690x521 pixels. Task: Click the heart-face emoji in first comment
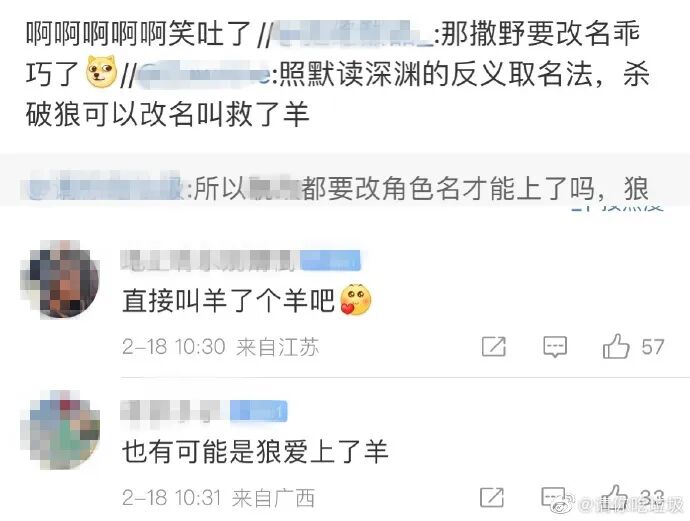click(x=356, y=300)
